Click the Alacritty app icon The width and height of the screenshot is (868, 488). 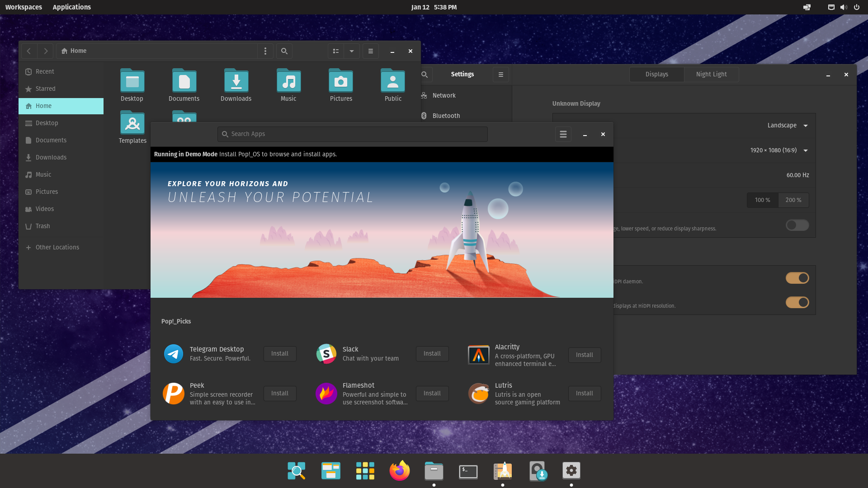479,355
